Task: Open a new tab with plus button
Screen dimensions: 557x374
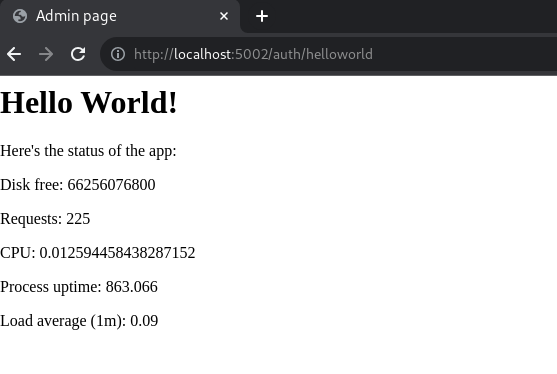Action: [262, 16]
